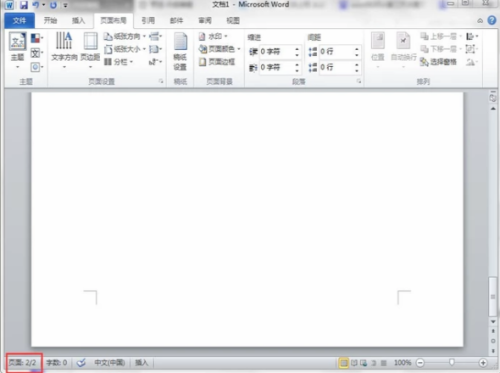Open the Themes (主题) gallery button
This screenshot has width=500, height=373.
pos(17,50)
